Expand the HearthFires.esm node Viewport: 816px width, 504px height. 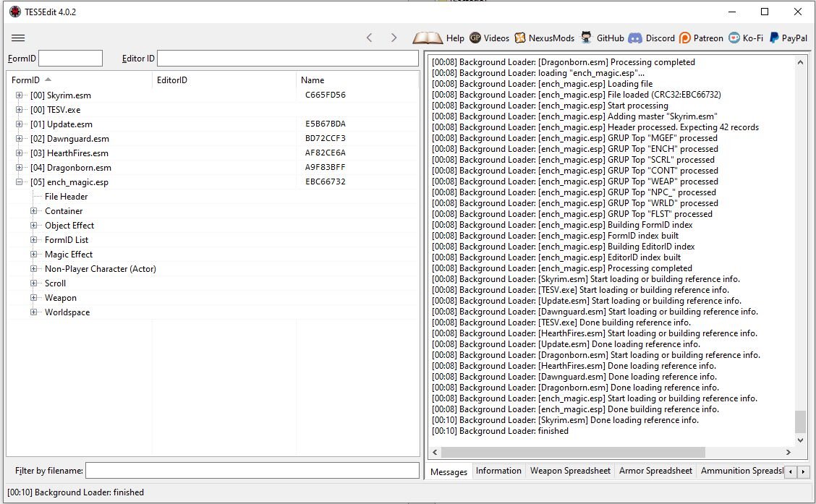point(20,153)
